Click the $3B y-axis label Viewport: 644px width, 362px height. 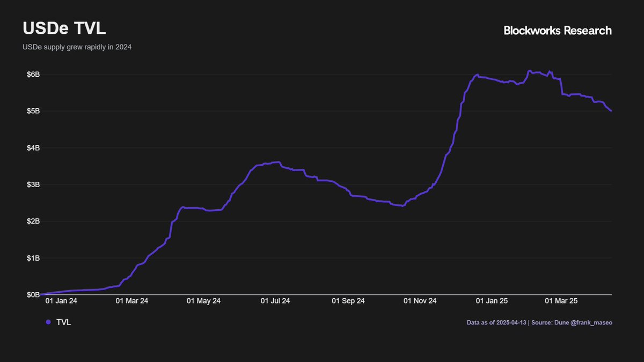click(x=33, y=184)
